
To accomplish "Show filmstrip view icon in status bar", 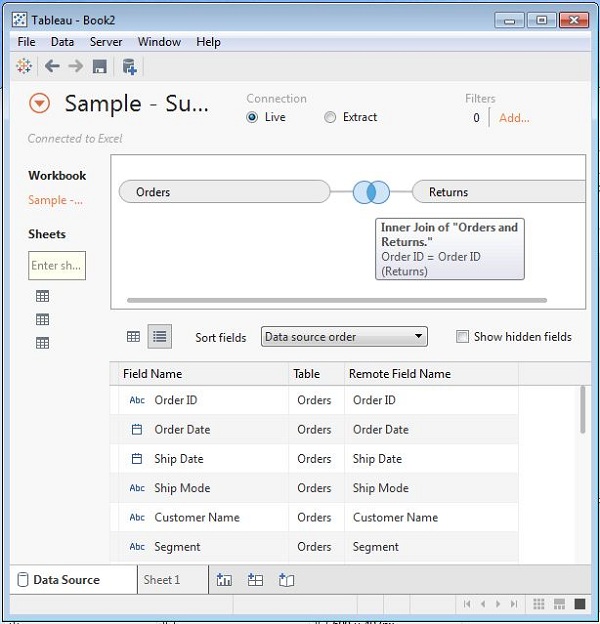I will 559,604.
